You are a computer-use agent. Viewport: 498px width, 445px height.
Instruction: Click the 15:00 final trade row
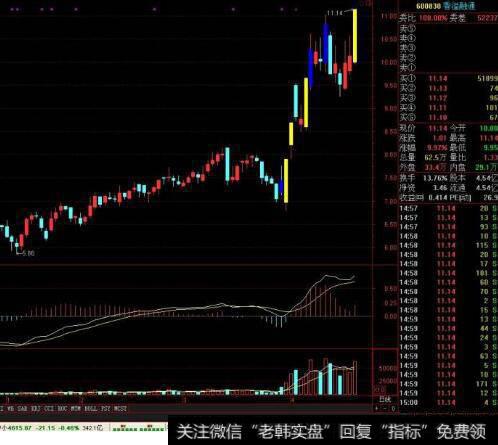point(448,403)
